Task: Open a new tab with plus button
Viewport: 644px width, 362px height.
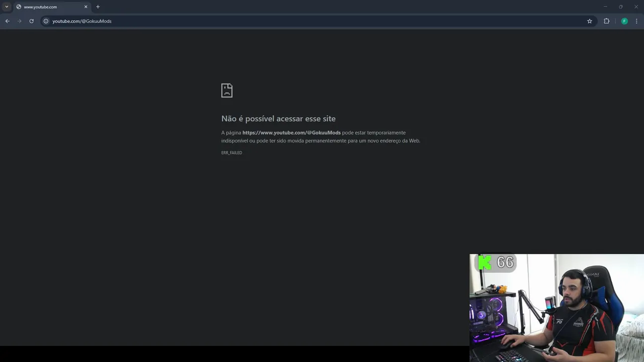Action: click(x=98, y=7)
